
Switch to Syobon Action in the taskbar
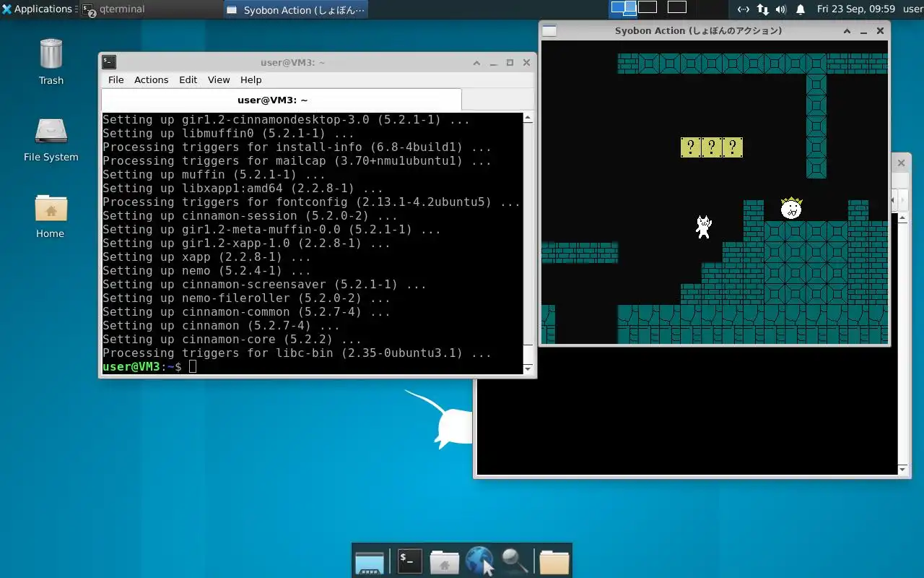[295, 9]
